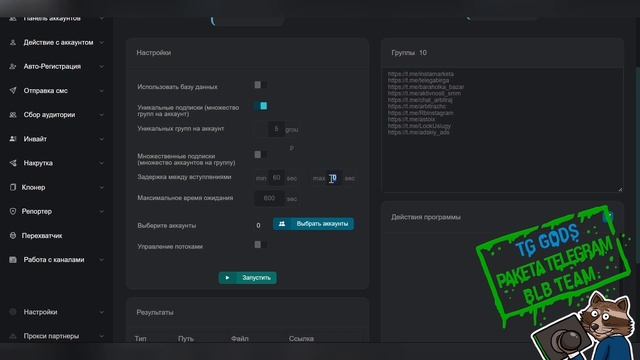Click the Путь column header
The image size is (640, 360).
pyautogui.click(x=186, y=338)
